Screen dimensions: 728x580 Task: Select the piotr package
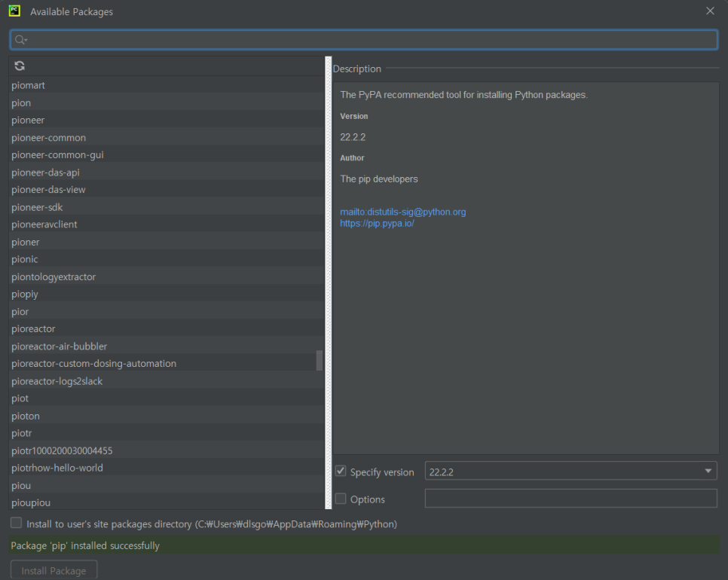click(167, 433)
